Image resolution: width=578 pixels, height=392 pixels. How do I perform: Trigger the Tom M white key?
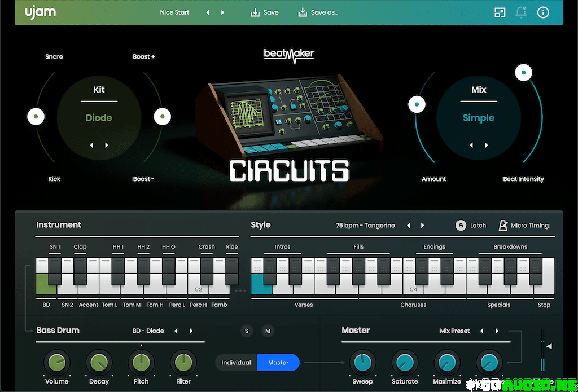tap(132, 289)
